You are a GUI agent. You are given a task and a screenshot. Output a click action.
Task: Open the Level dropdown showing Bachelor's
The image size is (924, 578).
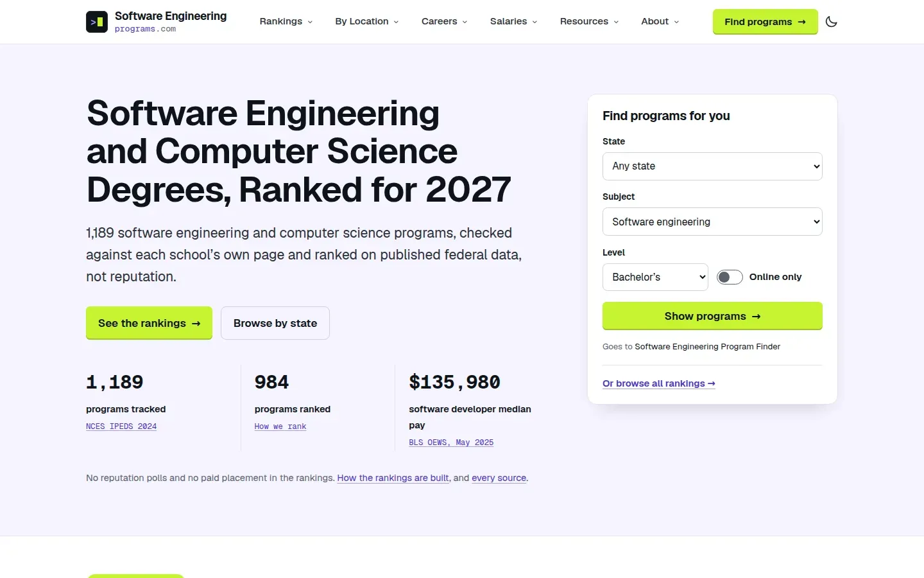click(655, 277)
